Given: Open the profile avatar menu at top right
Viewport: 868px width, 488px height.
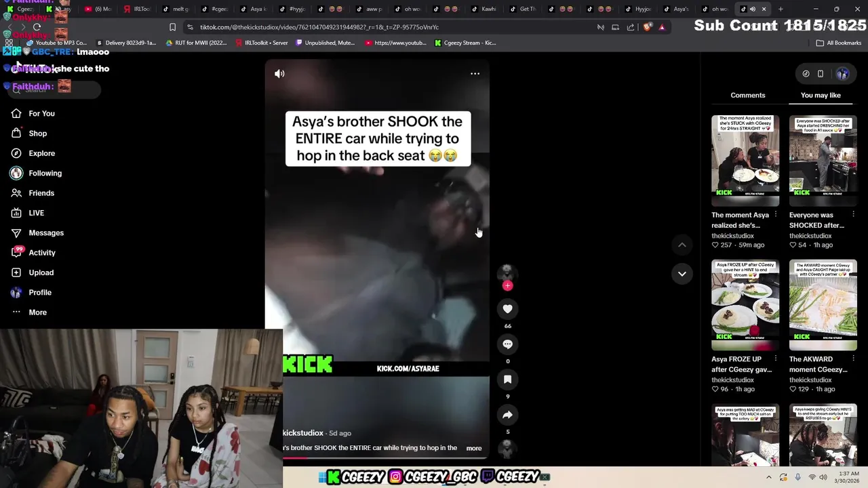Looking at the screenshot, I should pyautogui.click(x=842, y=74).
